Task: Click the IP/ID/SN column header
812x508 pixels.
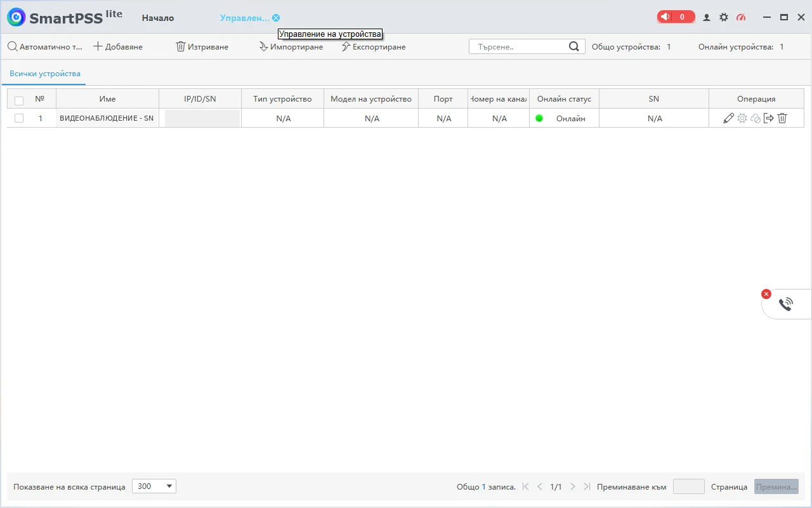Action: (x=200, y=99)
